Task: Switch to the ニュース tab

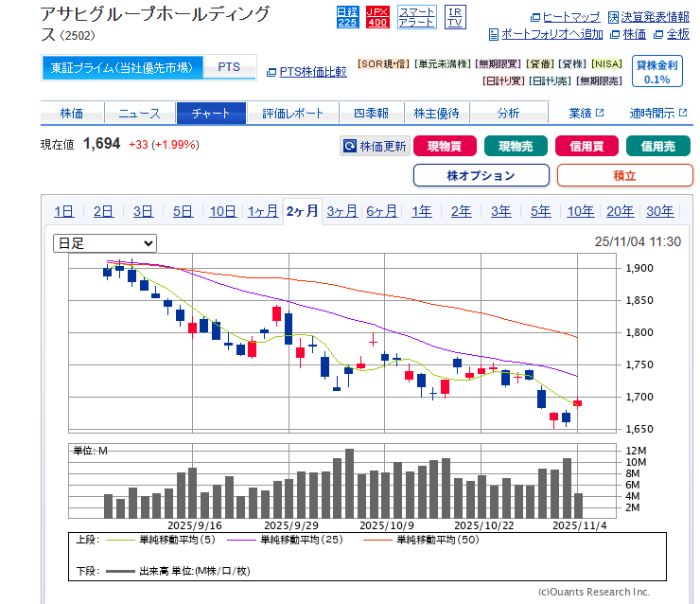Action: point(139,114)
